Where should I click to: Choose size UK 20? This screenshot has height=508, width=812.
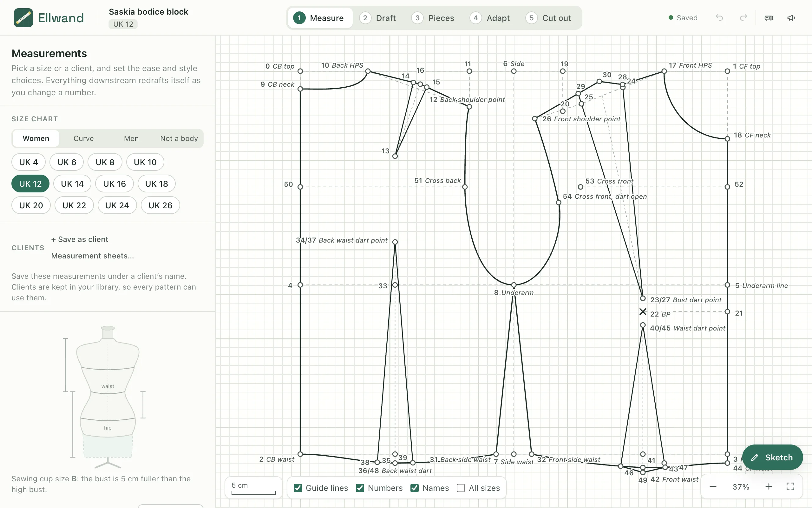(x=31, y=205)
